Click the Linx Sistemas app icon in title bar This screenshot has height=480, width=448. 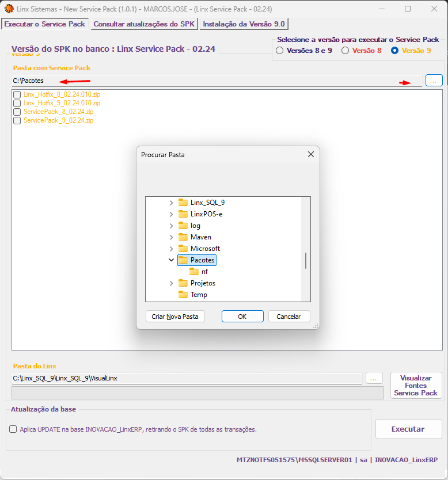(x=9, y=9)
